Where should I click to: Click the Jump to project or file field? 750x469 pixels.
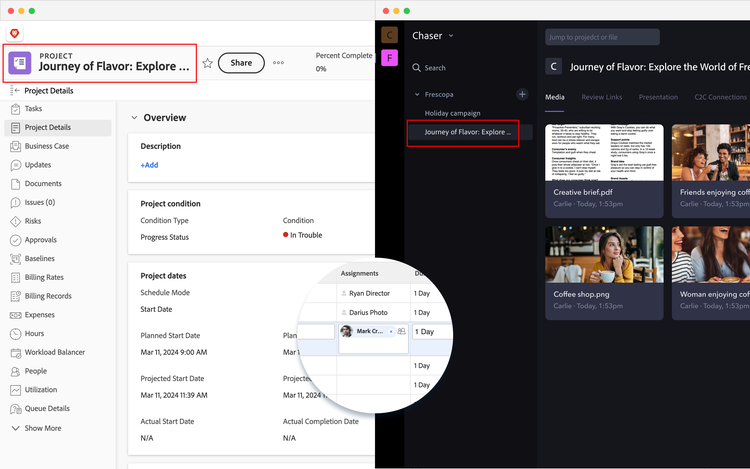click(602, 37)
